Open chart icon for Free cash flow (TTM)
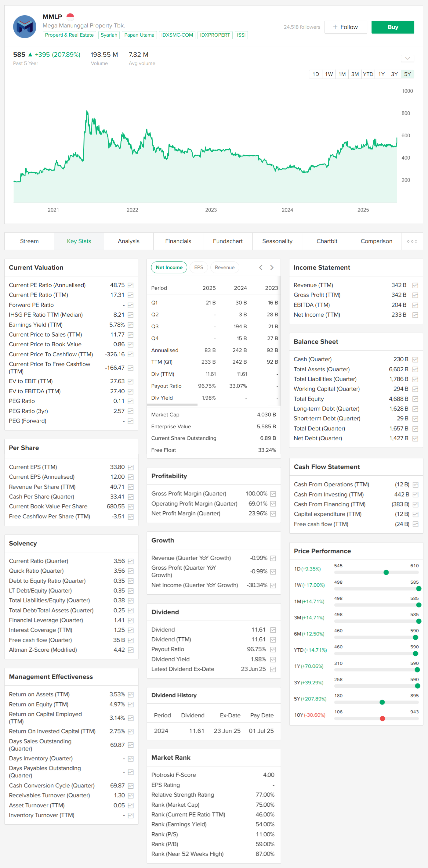 click(415, 524)
